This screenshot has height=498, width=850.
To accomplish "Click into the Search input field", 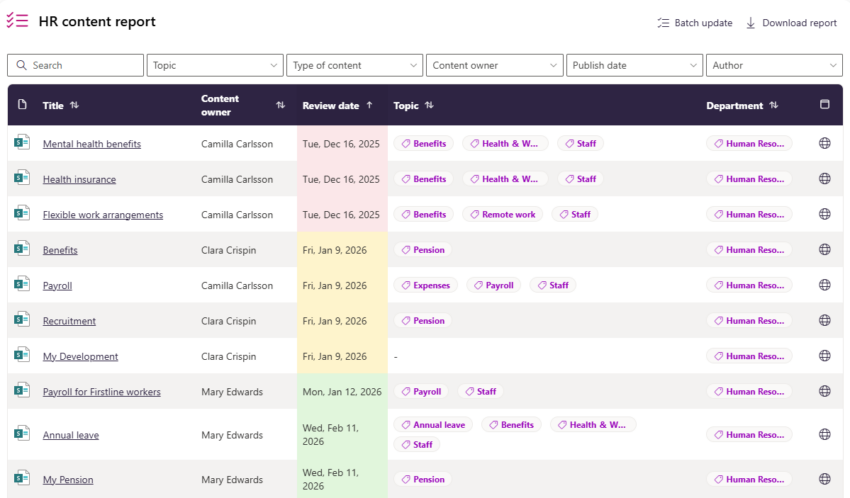I will [76, 65].
